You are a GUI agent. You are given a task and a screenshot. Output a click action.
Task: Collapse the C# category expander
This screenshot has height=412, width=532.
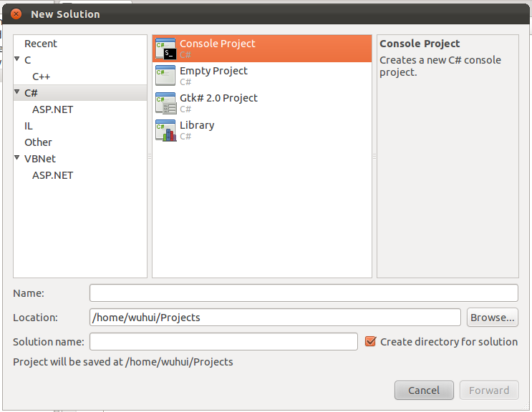tap(17, 92)
